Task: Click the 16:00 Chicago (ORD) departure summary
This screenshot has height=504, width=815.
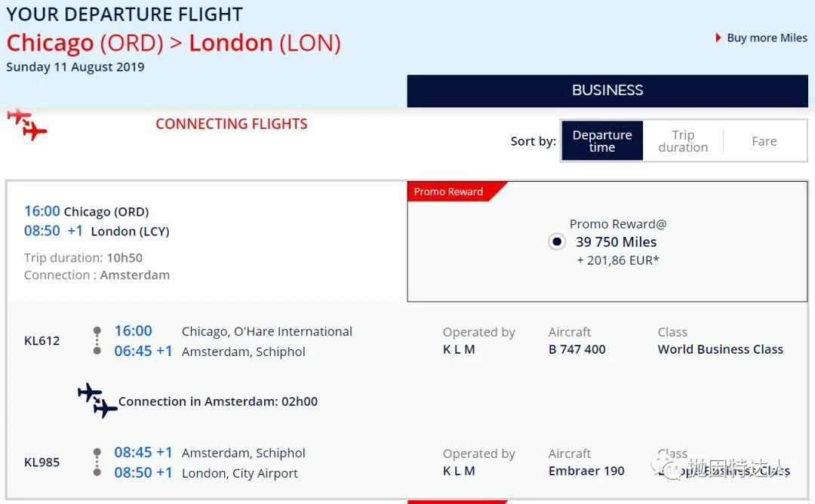Action: point(87,211)
